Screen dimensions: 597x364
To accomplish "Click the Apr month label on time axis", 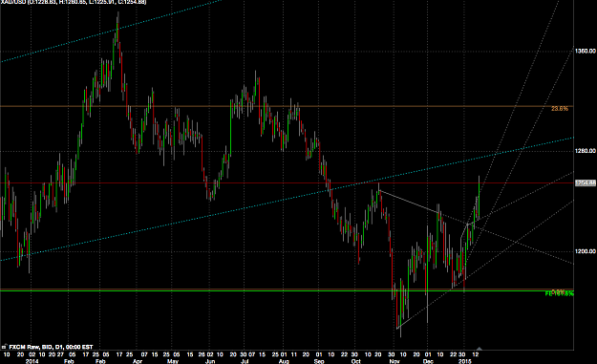I will [137, 361].
